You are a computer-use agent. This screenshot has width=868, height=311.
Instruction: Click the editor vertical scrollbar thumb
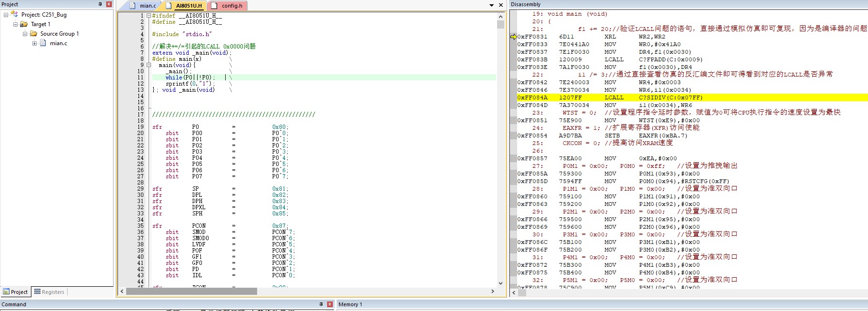500,24
